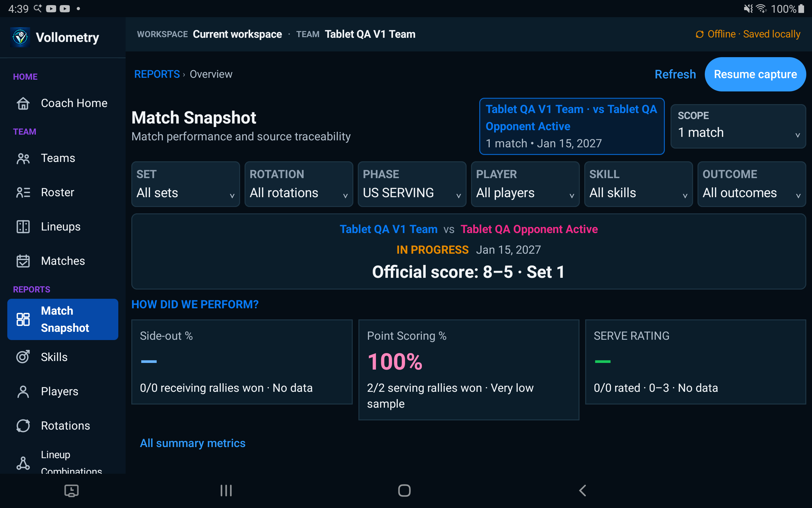812x508 pixels.
Task: Click Current workspace in header
Action: tap(237, 34)
